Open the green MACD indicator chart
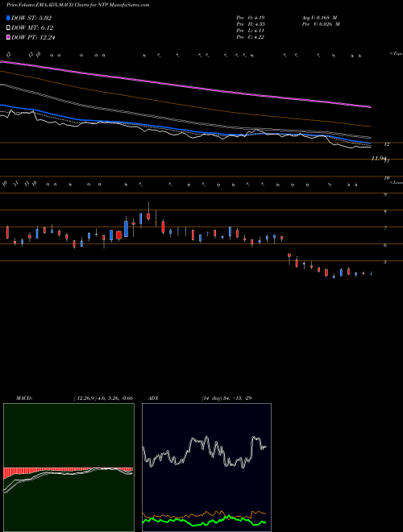The height and width of the screenshot is (532, 403). click(69, 468)
